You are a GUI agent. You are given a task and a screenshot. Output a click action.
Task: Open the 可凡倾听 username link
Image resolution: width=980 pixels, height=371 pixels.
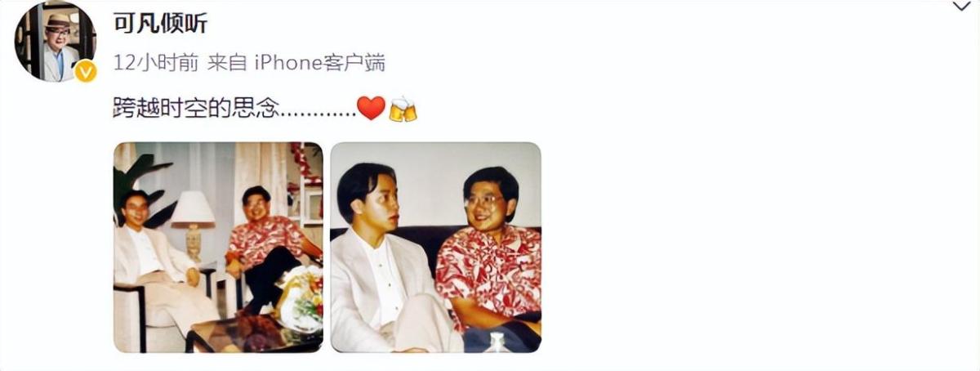(159, 23)
